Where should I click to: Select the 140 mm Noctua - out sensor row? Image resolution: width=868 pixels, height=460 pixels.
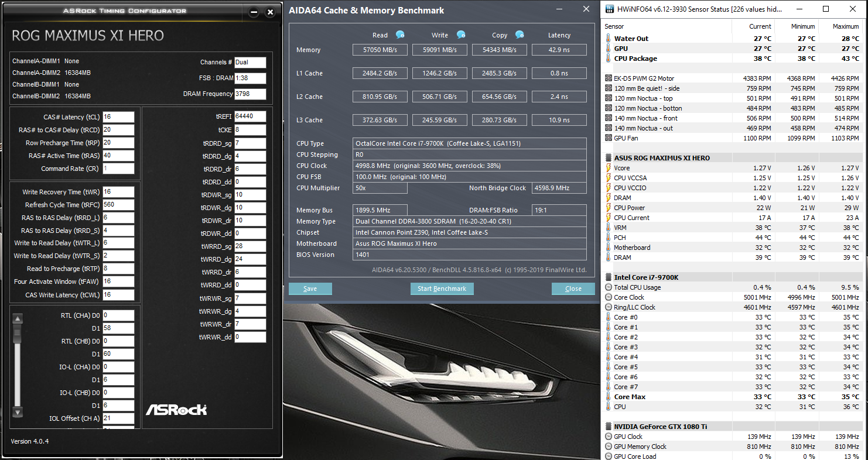coord(732,128)
